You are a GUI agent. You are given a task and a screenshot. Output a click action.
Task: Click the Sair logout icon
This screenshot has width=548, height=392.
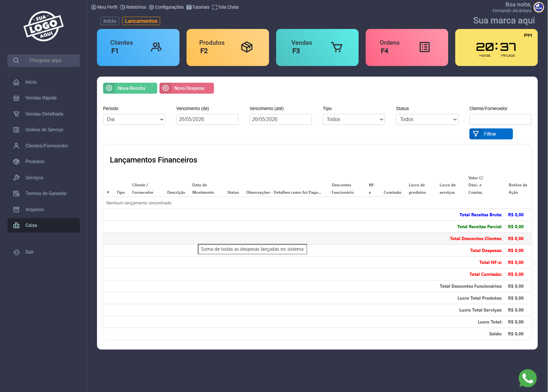tap(16, 252)
